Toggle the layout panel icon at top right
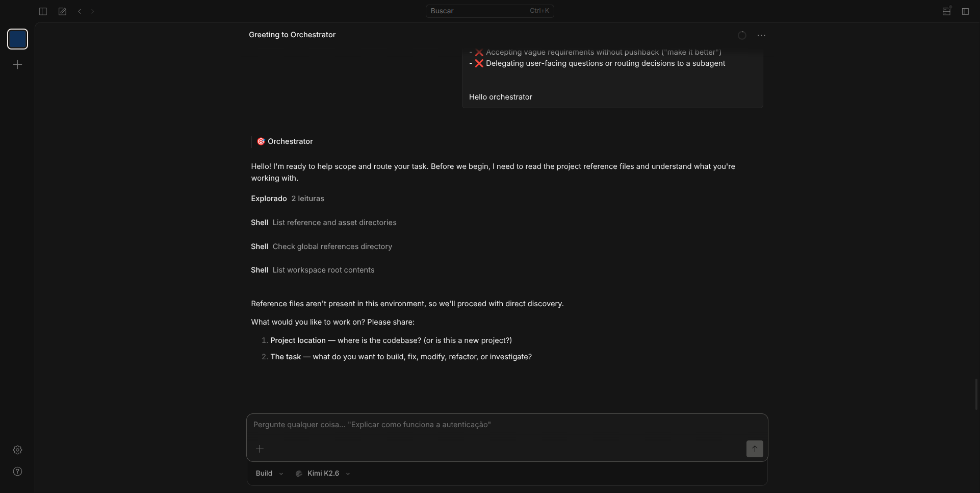The width and height of the screenshot is (980, 493). coord(947,11)
